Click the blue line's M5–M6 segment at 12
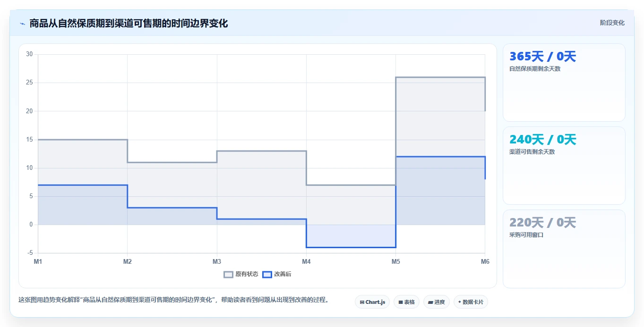Image resolution: width=644 pixels, height=327 pixels. point(440,157)
